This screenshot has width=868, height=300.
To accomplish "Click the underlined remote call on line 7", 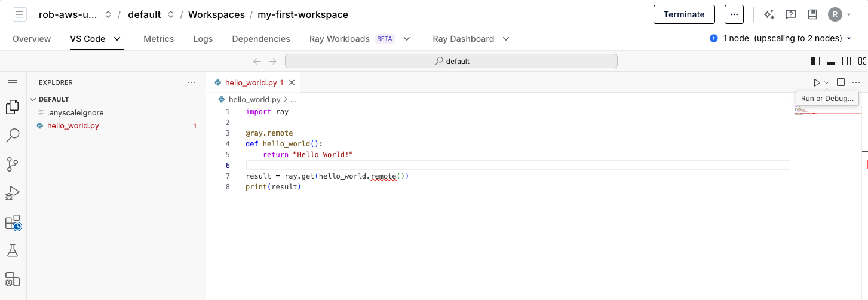I will click(x=384, y=176).
